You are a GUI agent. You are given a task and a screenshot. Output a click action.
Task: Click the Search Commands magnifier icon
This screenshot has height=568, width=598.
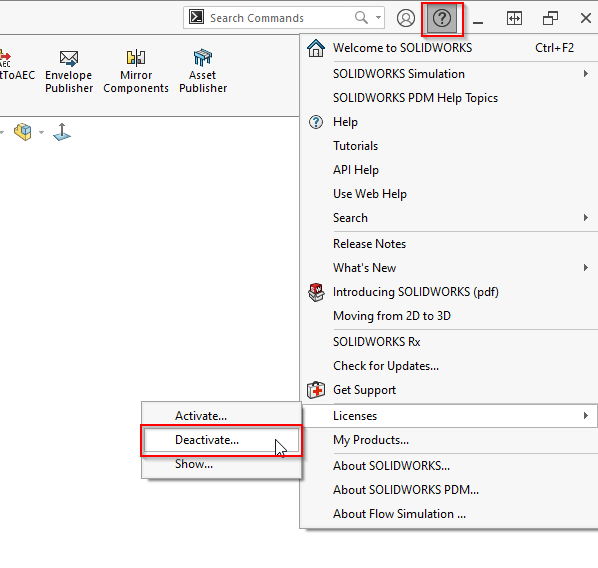coord(361,18)
